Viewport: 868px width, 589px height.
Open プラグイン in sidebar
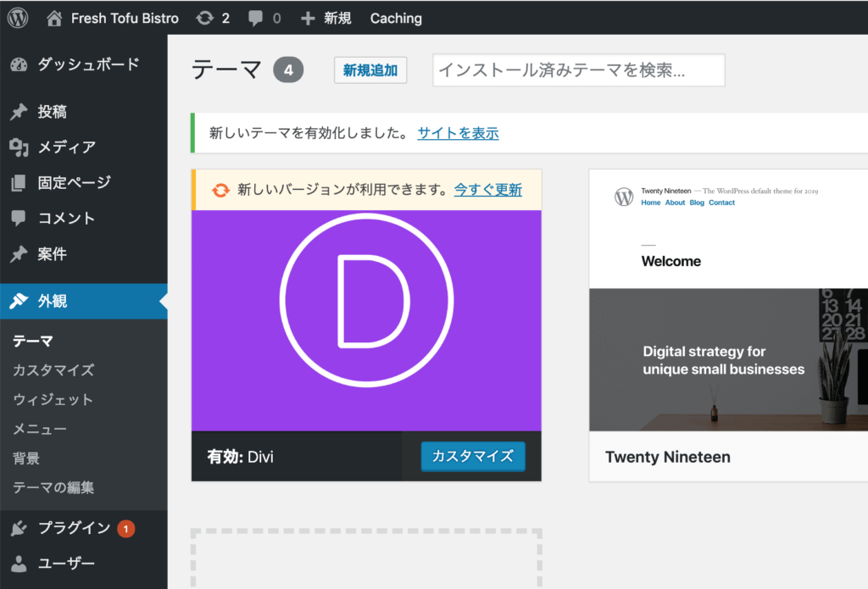click(x=75, y=528)
